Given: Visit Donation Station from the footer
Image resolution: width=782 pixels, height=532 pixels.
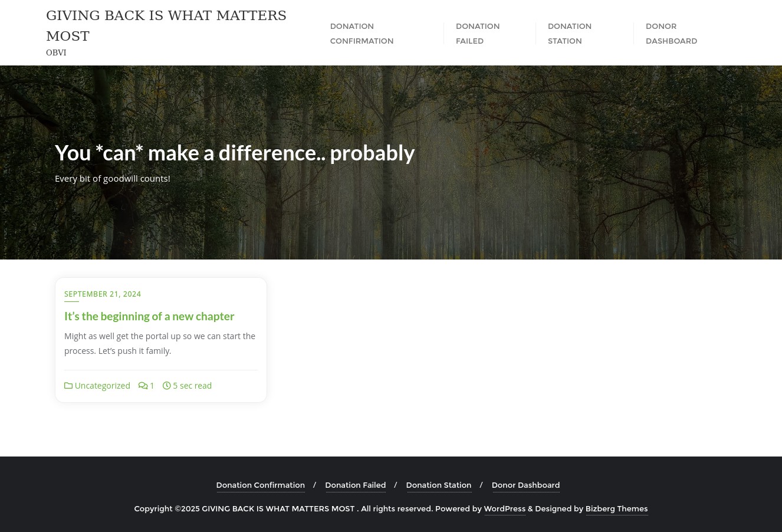Looking at the screenshot, I should coord(438,485).
